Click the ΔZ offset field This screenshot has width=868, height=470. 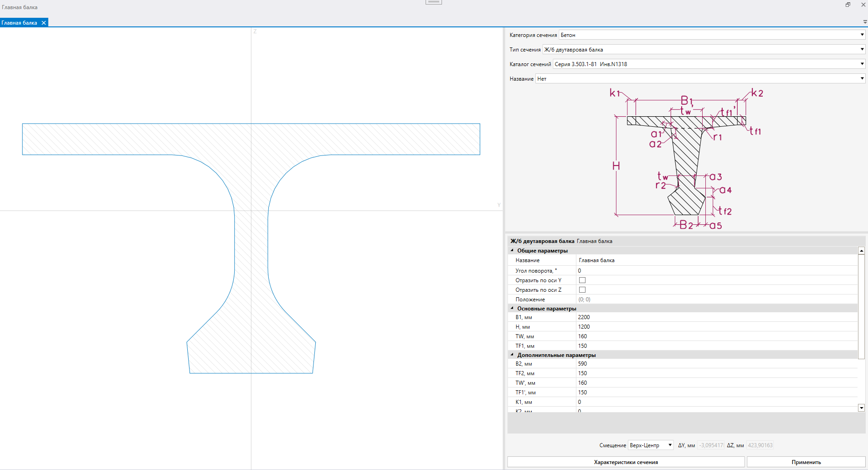tap(760, 445)
